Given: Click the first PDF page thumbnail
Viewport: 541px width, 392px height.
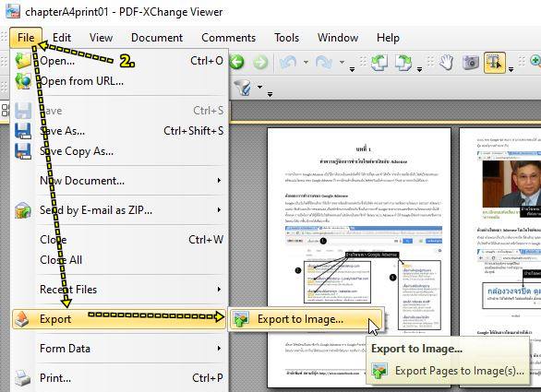Looking at the screenshot, I should [x=359, y=257].
